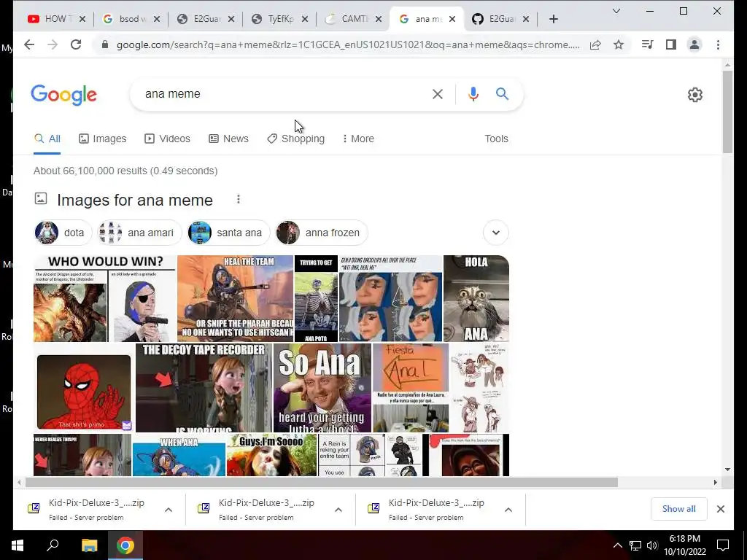
Task: Filter images by santa ana chip
Action: [x=228, y=233]
